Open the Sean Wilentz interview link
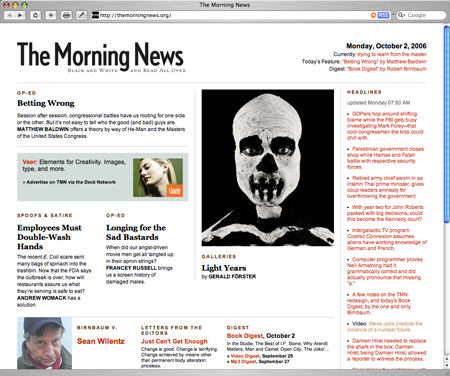Viewport: 450px width, 376px height. 101,341
